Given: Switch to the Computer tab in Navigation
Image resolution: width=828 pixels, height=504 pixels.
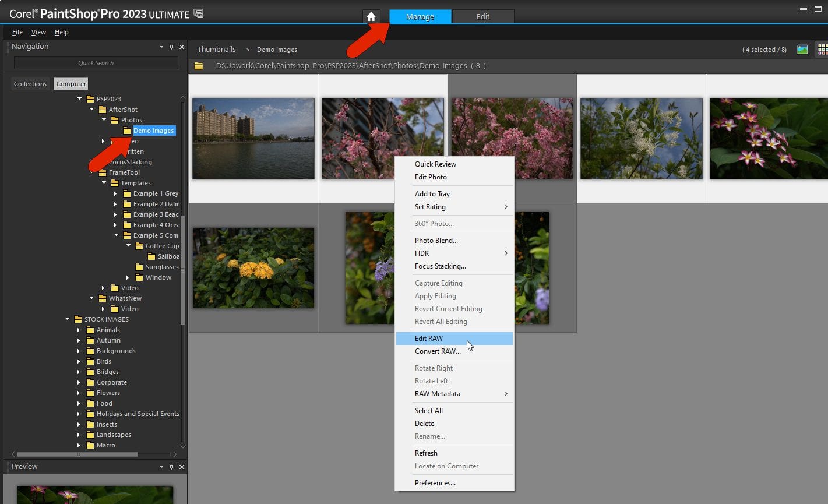Looking at the screenshot, I should point(71,83).
